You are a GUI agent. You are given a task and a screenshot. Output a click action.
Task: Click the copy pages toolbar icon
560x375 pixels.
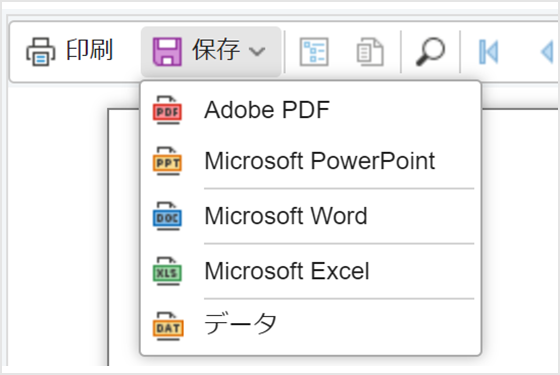[x=370, y=52]
